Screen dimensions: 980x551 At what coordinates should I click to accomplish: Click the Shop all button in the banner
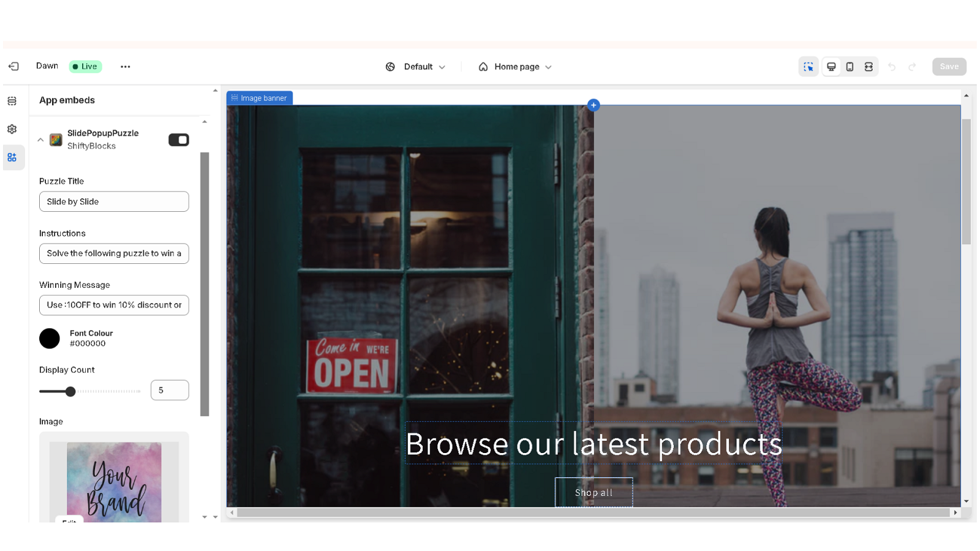(x=594, y=492)
